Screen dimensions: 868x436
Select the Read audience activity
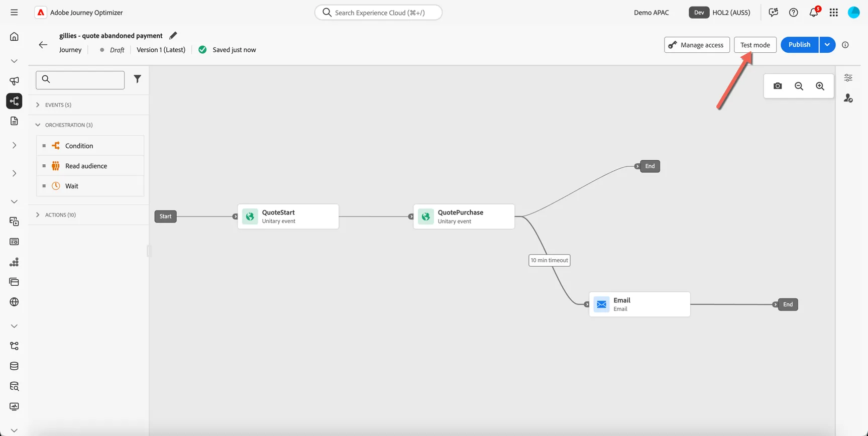[x=90, y=166]
